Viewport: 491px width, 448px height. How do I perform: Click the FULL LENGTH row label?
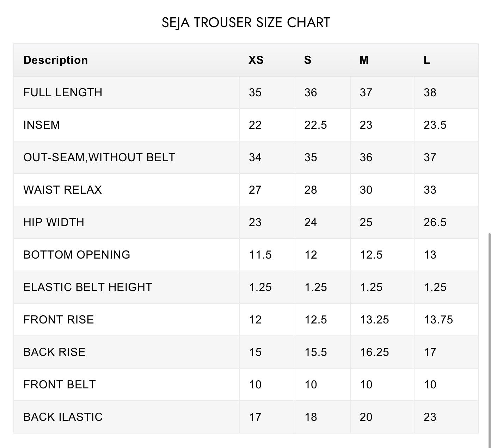click(63, 92)
